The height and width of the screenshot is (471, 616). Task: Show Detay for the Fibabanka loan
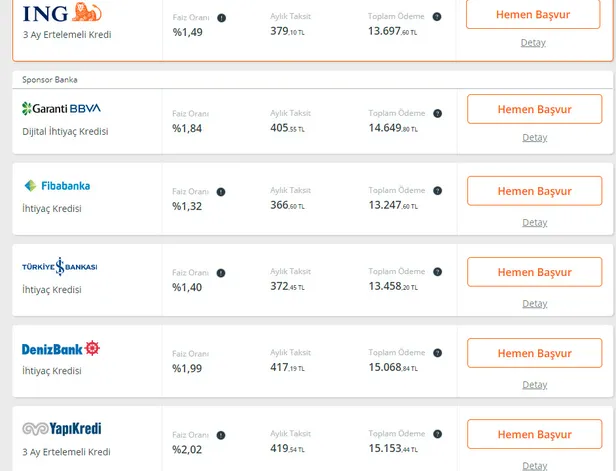(534, 222)
